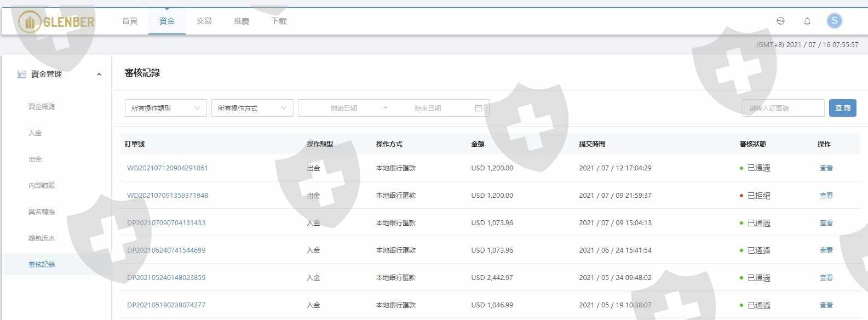The width and height of the screenshot is (868, 320).
Task: Open the 所有操作類型 dropdown
Action: tap(165, 108)
